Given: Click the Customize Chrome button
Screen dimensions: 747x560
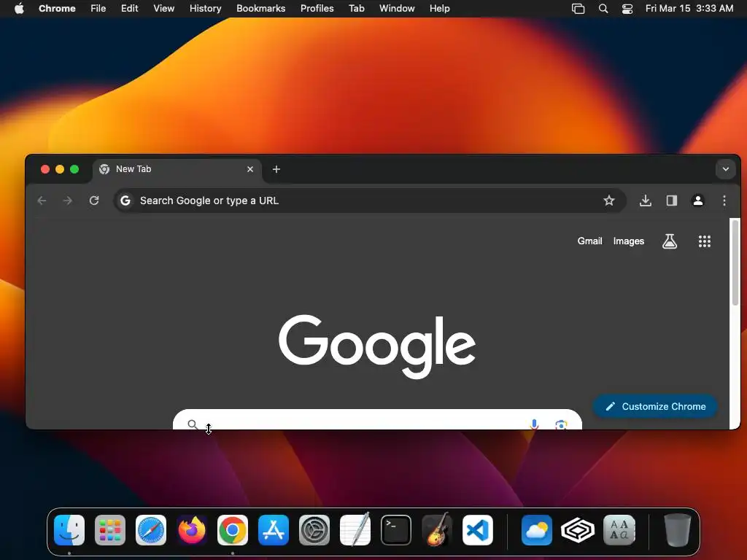Looking at the screenshot, I should (x=656, y=406).
